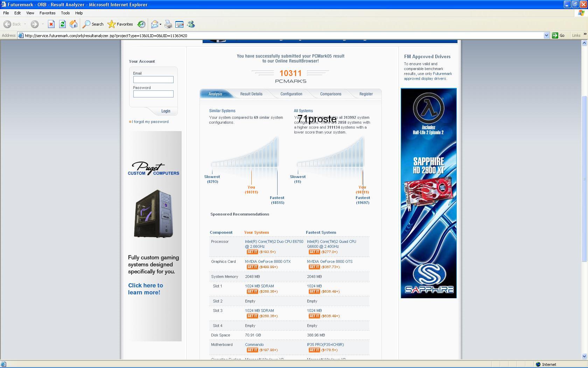The image size is (588, 368).
Task: Open the Puget Custom Computers advertisement
Action: click(x=155, y=236)
